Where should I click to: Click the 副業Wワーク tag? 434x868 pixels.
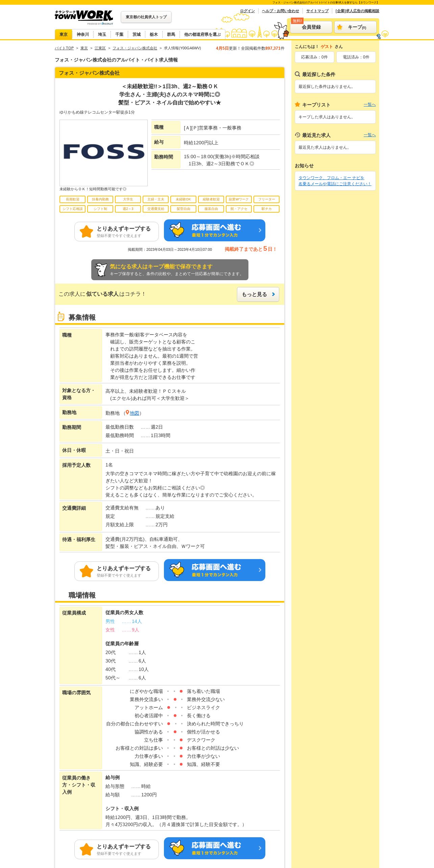239,199
